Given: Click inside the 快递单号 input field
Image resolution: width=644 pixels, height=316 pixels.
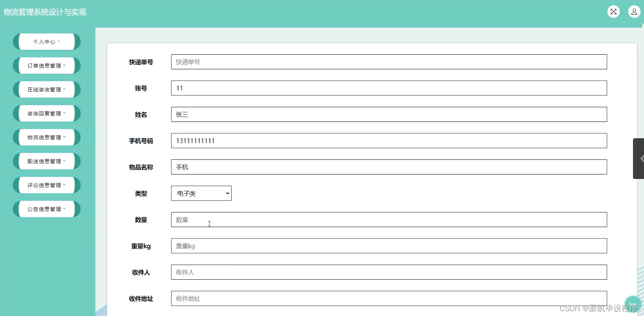Looking at the screenshot, I should 388,62.
